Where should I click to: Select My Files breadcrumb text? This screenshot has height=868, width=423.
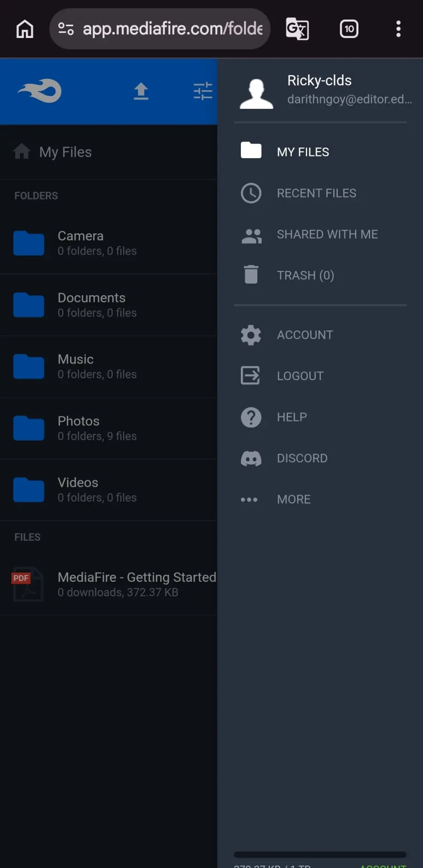pos(66,152)
